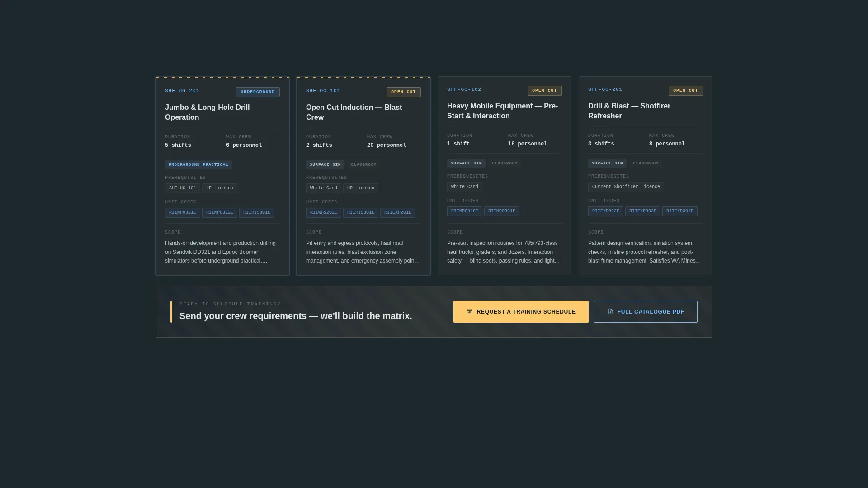This screenshot has height=488, width=868.
Task: Click unit code RIIWHS202E
Action: 324,213
